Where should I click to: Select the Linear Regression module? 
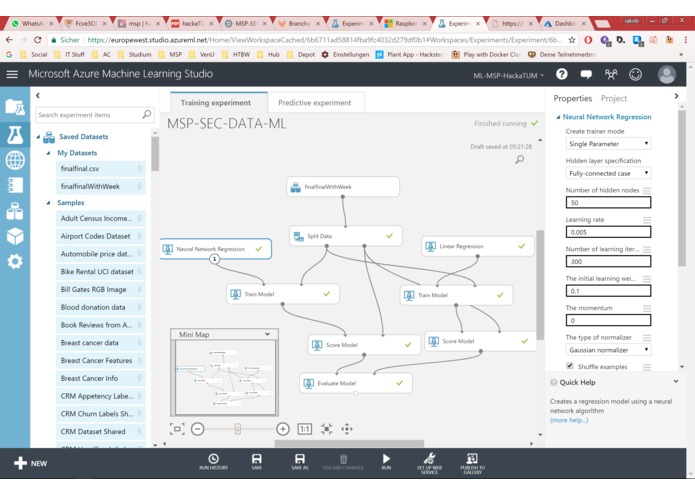[477, 246]
